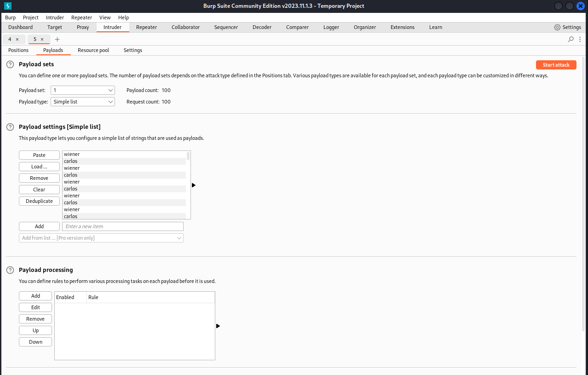Switch to the Target tab
Viewport: 588px width, 375px height.
click(x=55, y=27)
